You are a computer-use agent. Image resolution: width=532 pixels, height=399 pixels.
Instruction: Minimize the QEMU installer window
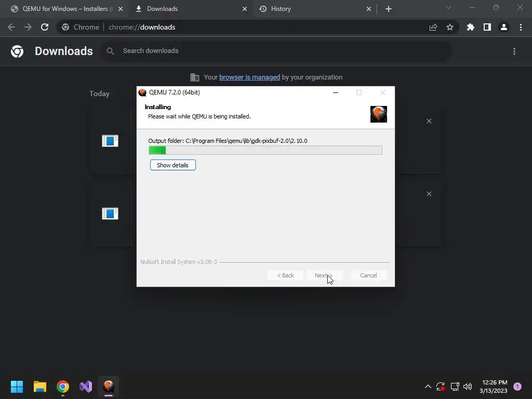tap(336, 92)
